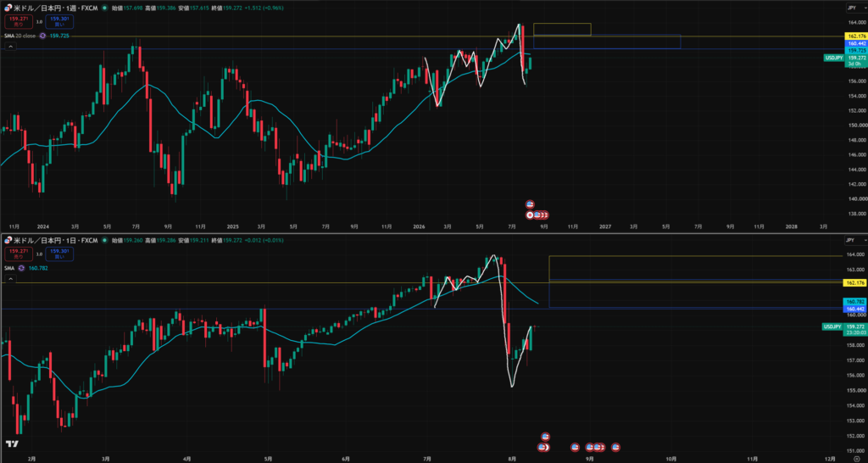Image resolution: width=868 pixels, height=463 pixels.
Task: Sell at 159.271 on the daily chart
Action: pyautogui.click(x=19, y=254)
